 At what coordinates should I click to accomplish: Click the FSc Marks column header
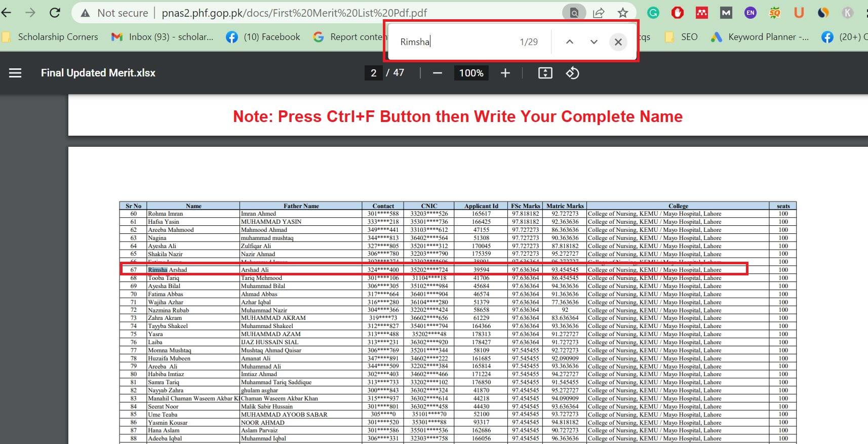(526, 206)
